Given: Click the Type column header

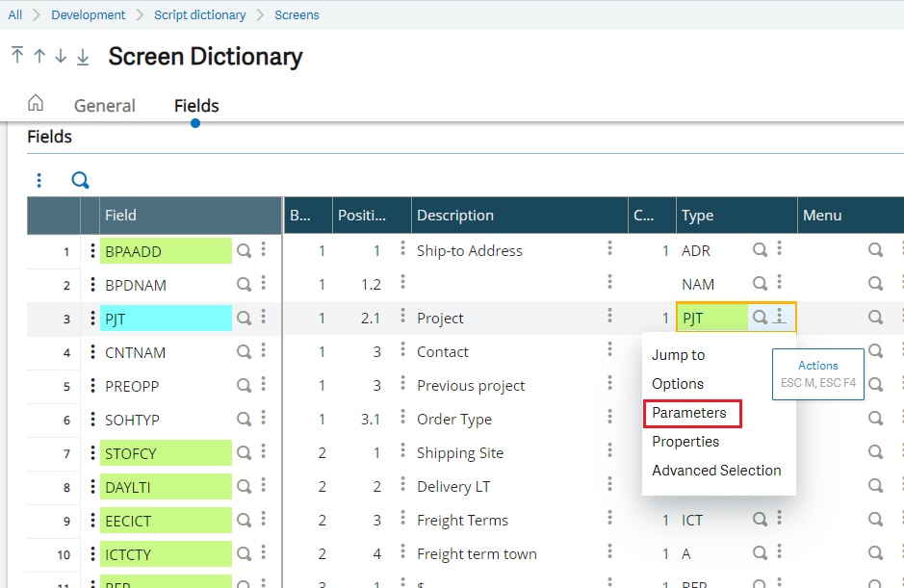Looking at the screenshot, I should [736, 215].
